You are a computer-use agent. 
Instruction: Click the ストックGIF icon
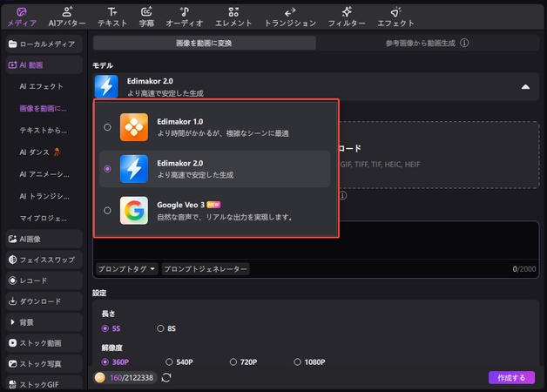click(12, 384)
